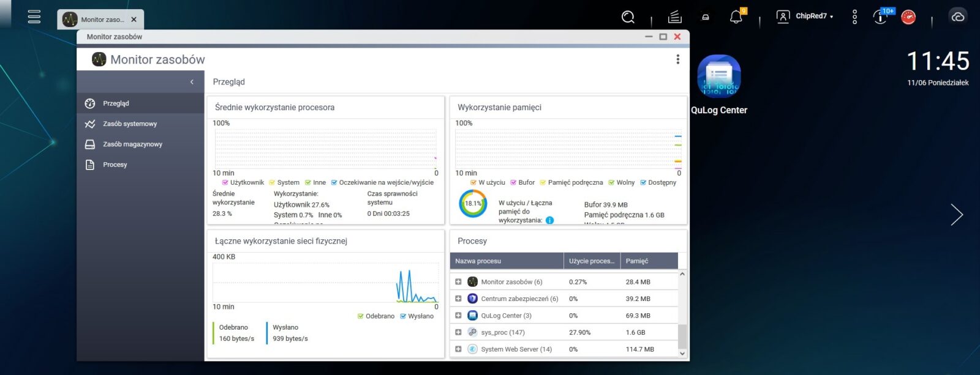Open the QuLog Center desktop icon

[x=718, y=78]
